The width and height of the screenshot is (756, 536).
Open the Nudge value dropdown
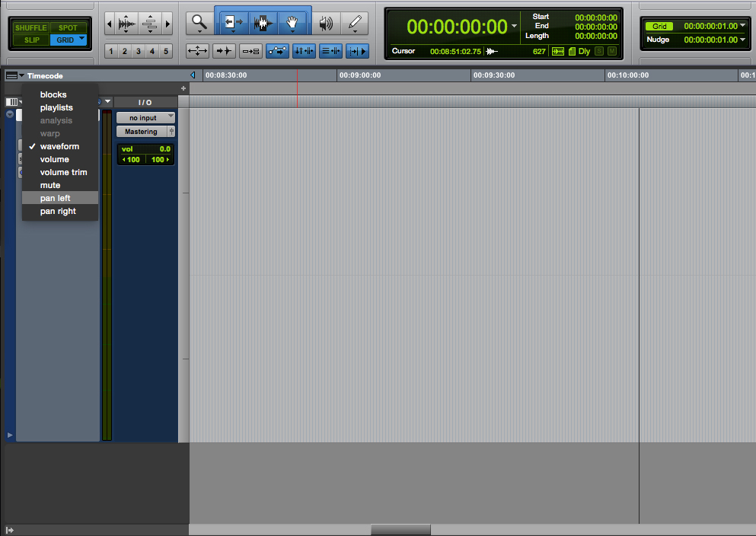pos(742,40)
